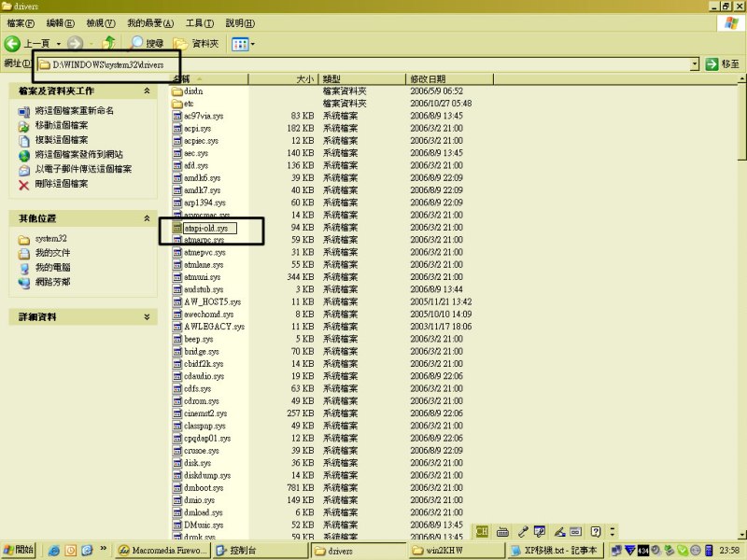Select the atmlane.sys file icon

click(177, 264)
